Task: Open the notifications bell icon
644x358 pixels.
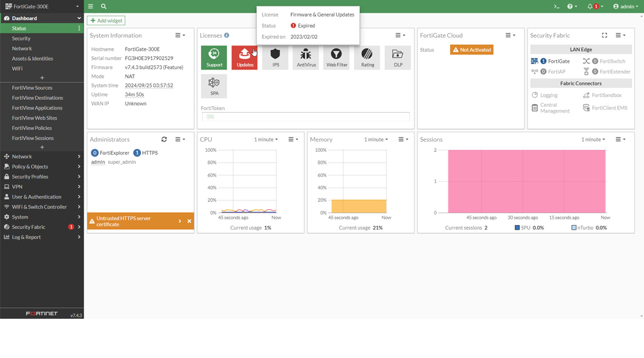Action: (x=595, y=6)
